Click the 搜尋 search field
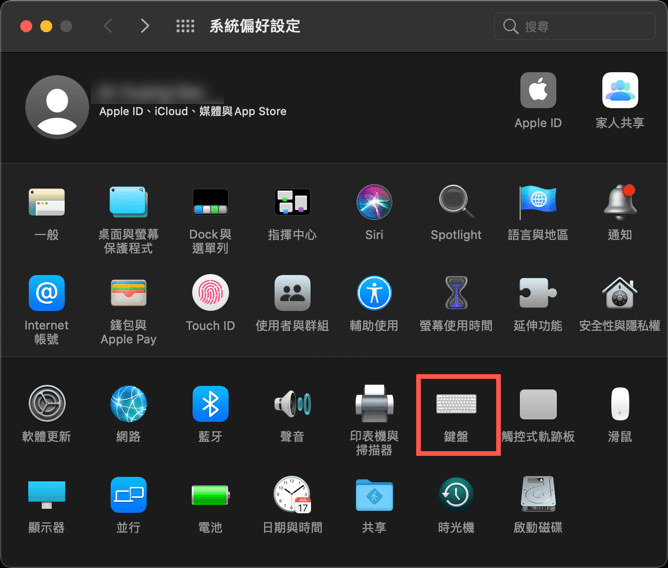 click(574, 26)
